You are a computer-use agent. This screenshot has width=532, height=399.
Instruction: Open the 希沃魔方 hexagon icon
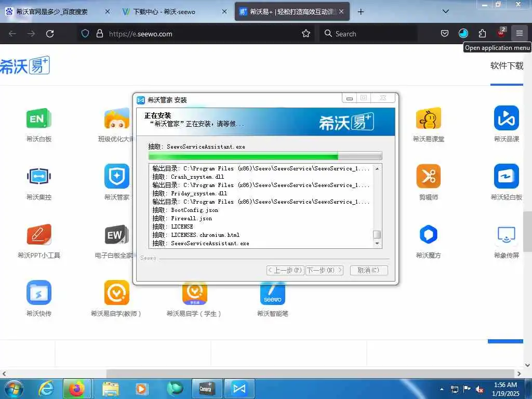[429, 234]
